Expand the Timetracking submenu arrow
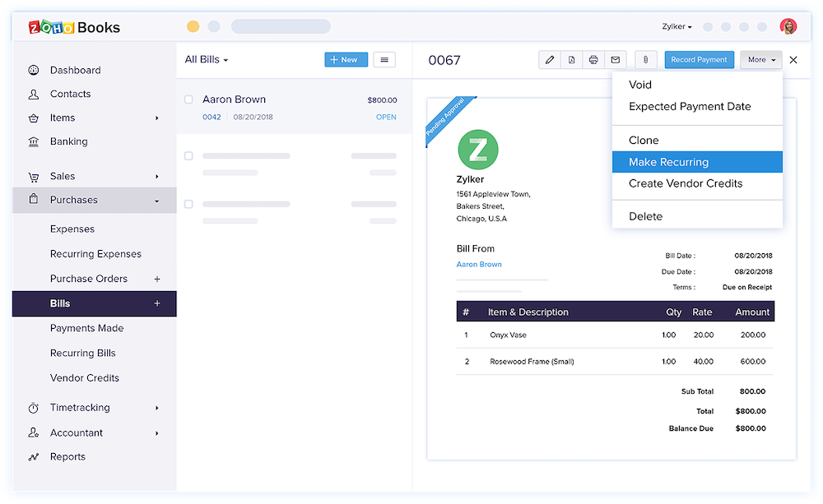 156,408
